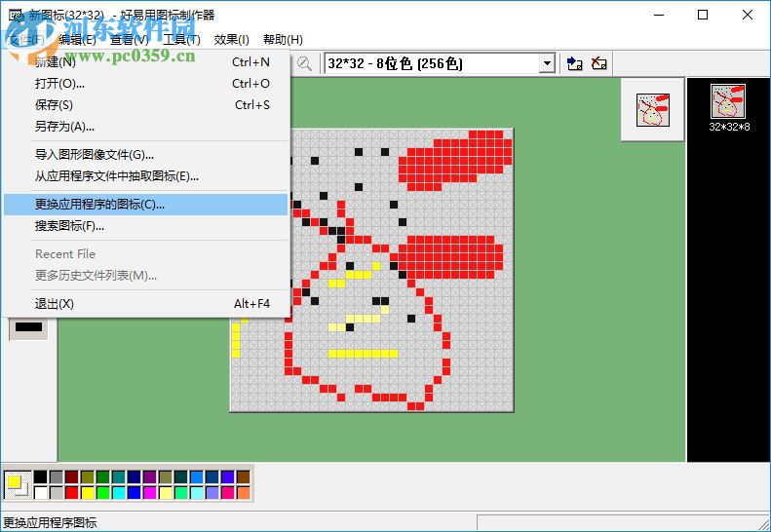This screenshot has height=532, width=771.
Task: Pick the light gray color swatch
Action: (x=57, y=492)
